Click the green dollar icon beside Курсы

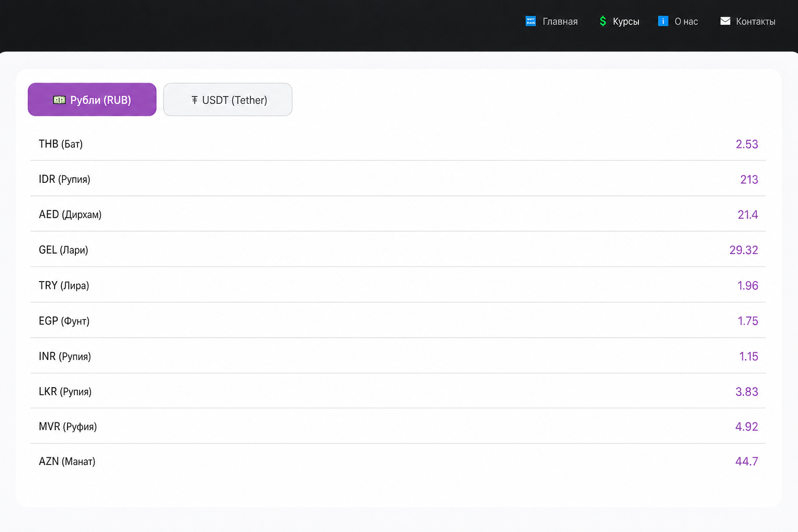point(603,21)
